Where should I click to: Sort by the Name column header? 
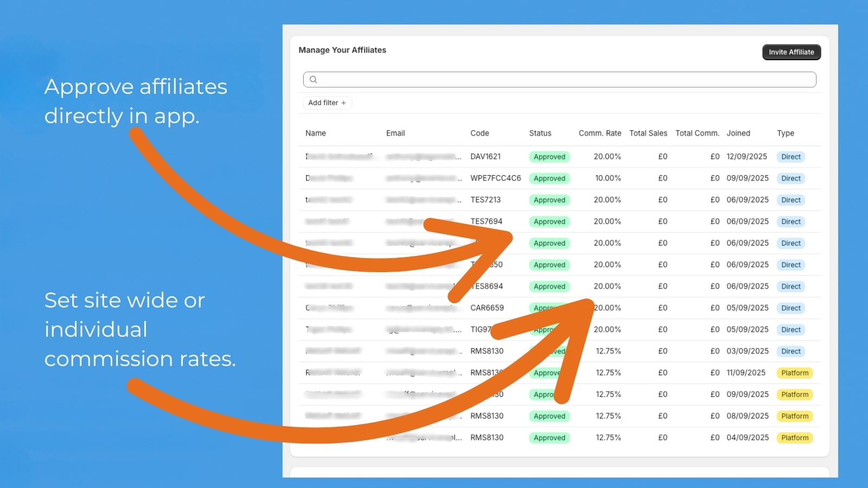(x=316, y=133)
